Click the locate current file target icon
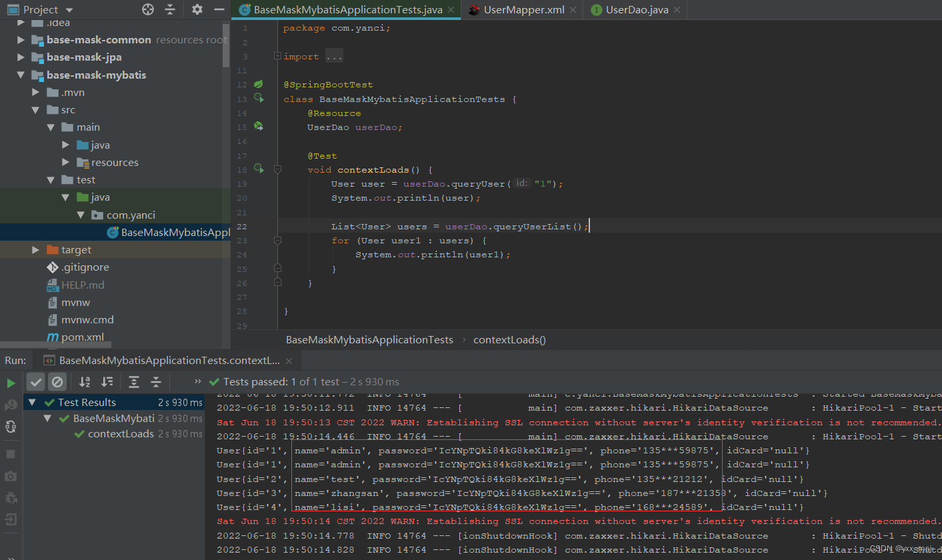The height and width of the screenshot is (560, 942). (148, 9)
